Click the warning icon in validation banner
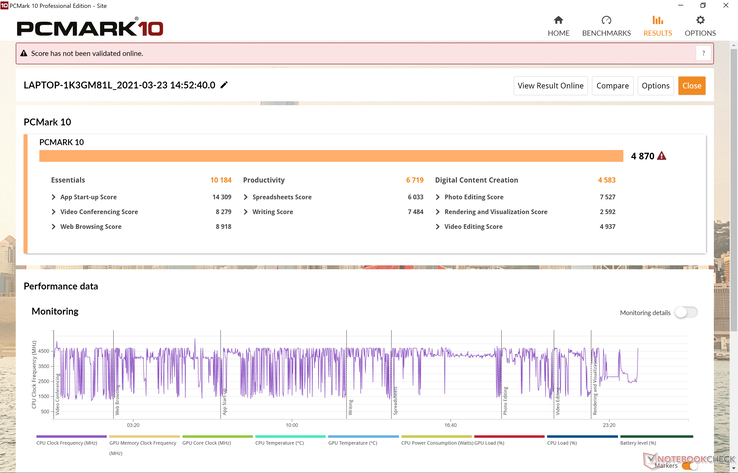This screenshot has height=473, width=738. [24, 53]
